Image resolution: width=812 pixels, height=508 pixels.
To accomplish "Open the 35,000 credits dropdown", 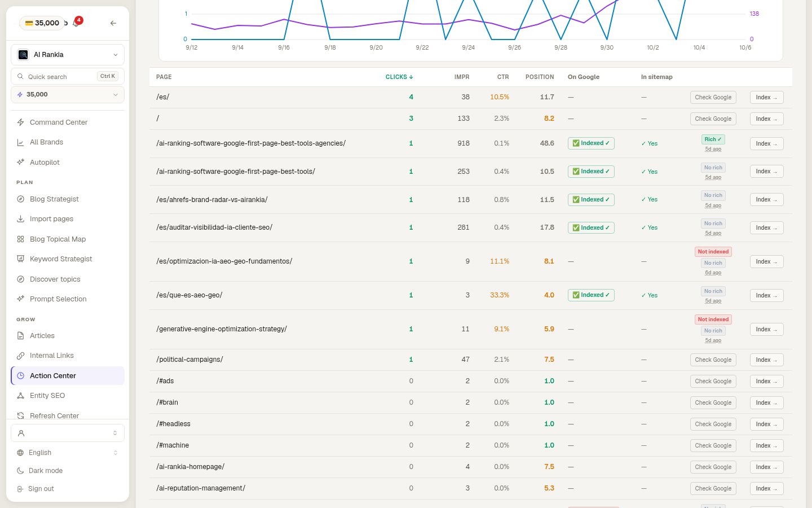I will point(68,94).
